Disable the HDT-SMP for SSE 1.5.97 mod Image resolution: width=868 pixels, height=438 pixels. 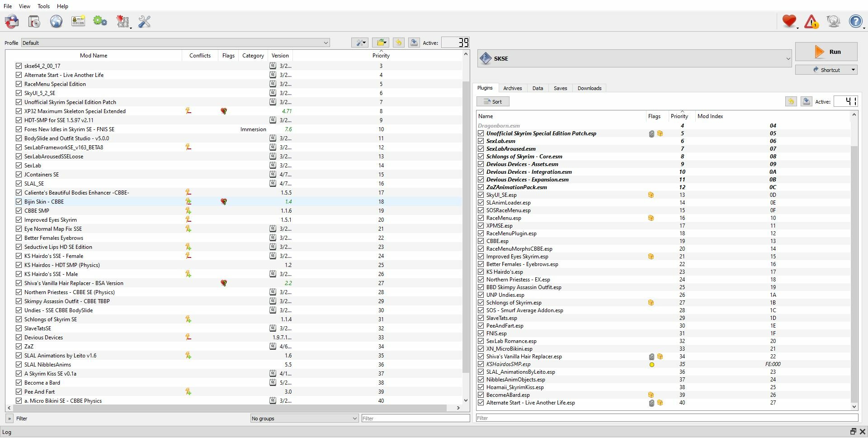click(x=19, y=120)
